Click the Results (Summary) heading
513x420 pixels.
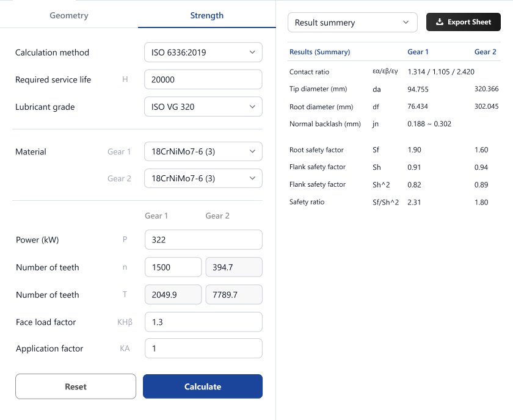(319, 52)
